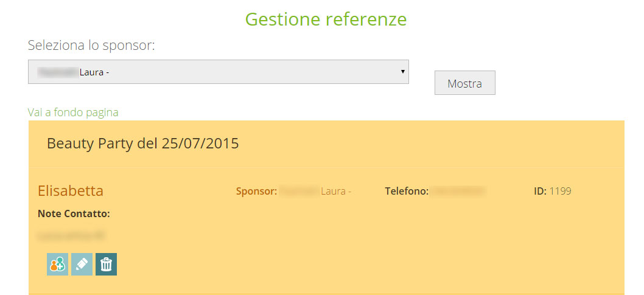
Task: Delete Elisabetta using the trash icon
Action: [x=106, y=264]
